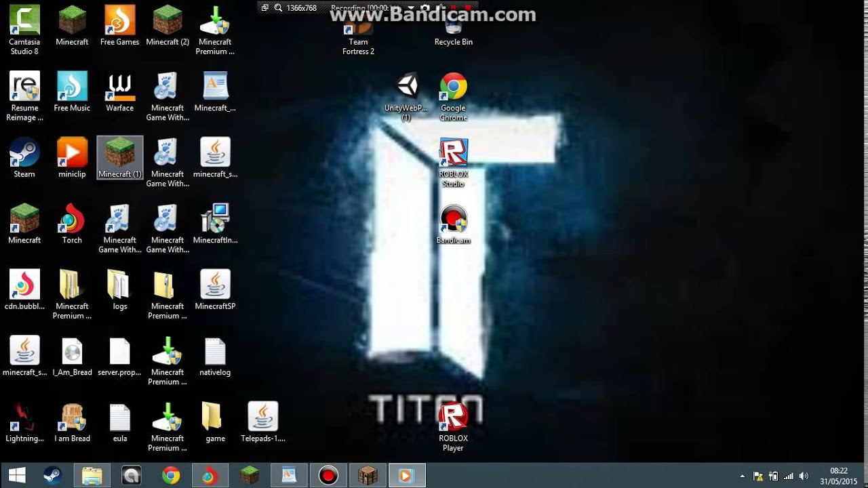Launch the Warface game shortcut
The width and height of the screenshot is (868, 488).
click(x=119, y=92)
